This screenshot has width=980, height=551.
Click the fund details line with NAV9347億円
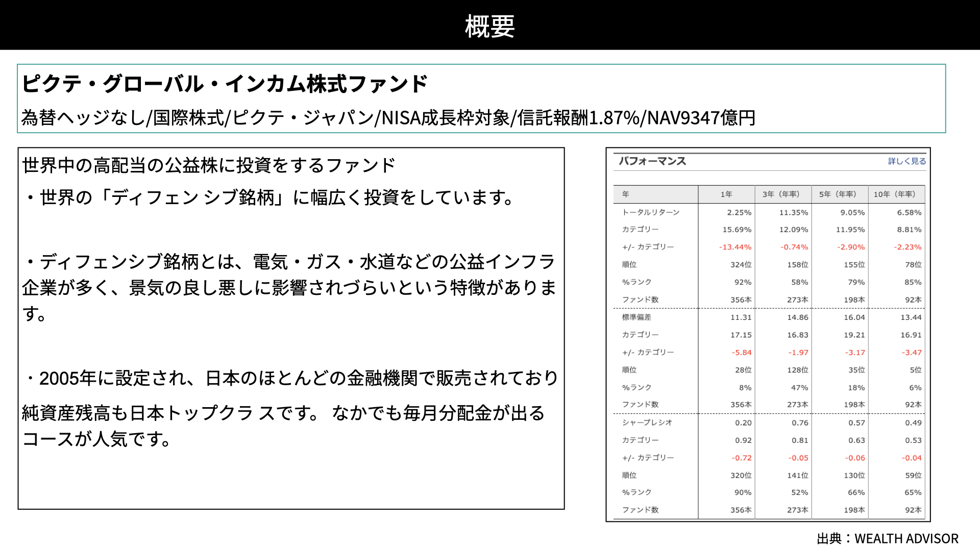388,118
